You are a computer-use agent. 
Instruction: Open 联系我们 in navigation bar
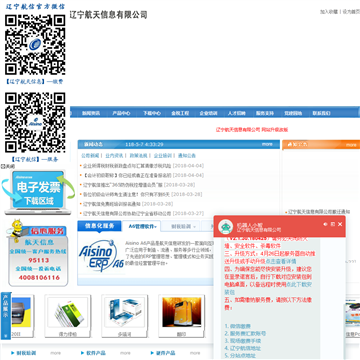[321, 113]
